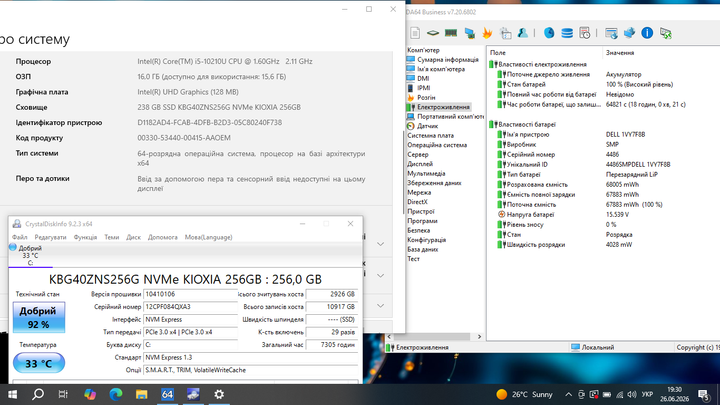This screenshot has width=720, height=405.
Task: Switch to CrystalDiskInfo taskbar button
Action: click(x=193, y=394)
